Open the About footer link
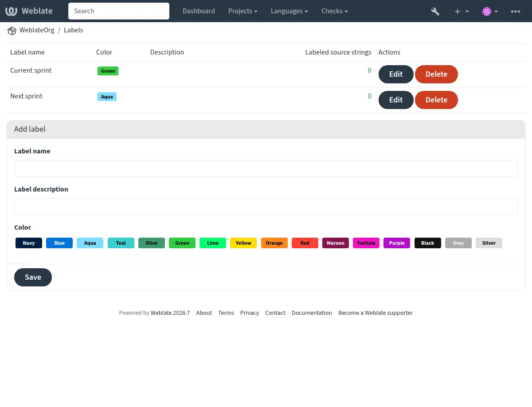This screenshot has height=407, width=532. click(x=204, y=313)
